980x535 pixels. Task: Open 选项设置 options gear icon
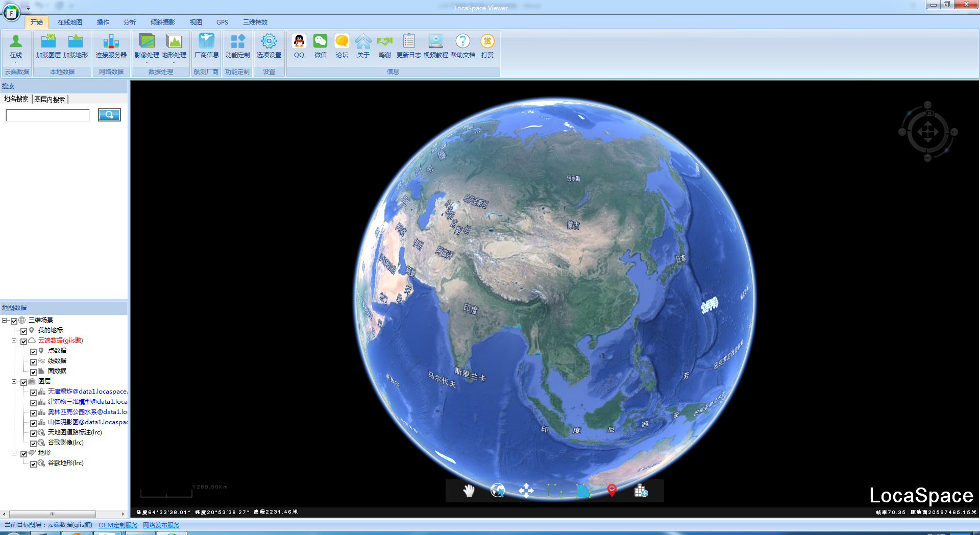coord(269,41)
